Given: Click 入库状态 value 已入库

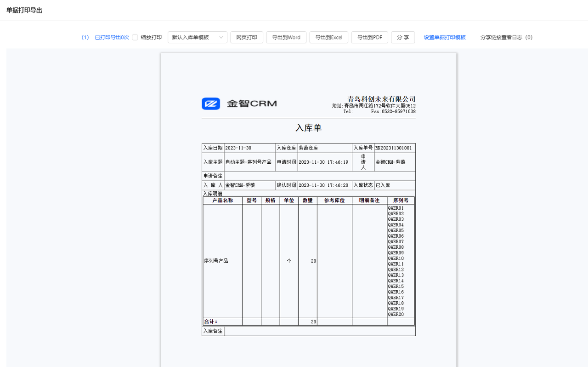Looking at the screenshot, I should [x=383, y=185].
